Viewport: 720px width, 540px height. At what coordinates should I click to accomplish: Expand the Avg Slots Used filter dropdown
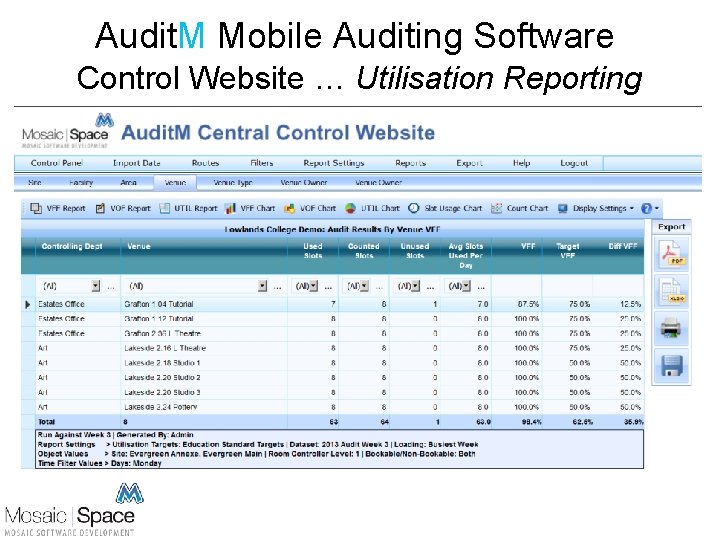(x=467, y=286)
